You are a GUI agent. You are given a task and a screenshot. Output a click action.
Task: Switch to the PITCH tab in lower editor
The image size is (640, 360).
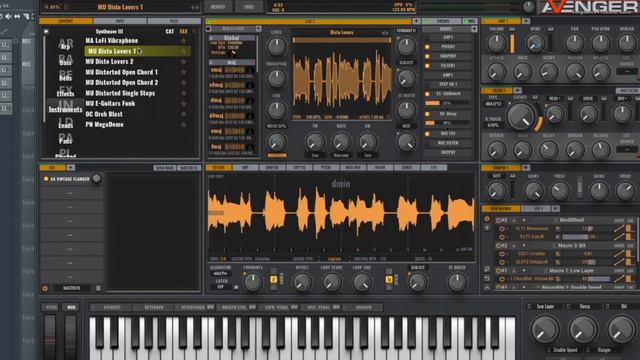pos(326,168)
